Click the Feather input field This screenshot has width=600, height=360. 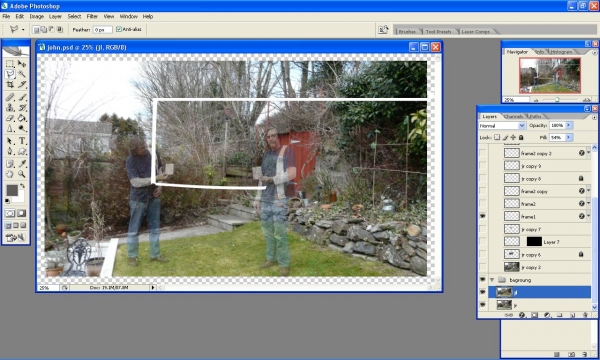tap(103, 29)
